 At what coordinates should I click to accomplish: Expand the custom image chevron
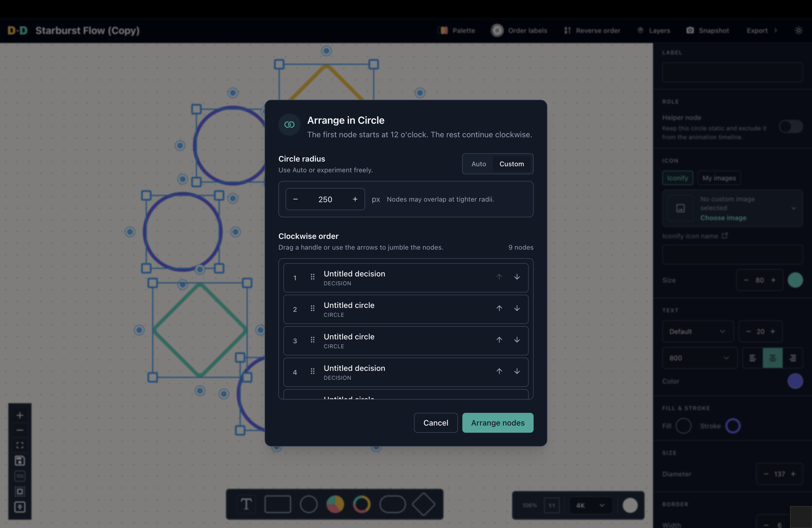click(x=793, y=208)
